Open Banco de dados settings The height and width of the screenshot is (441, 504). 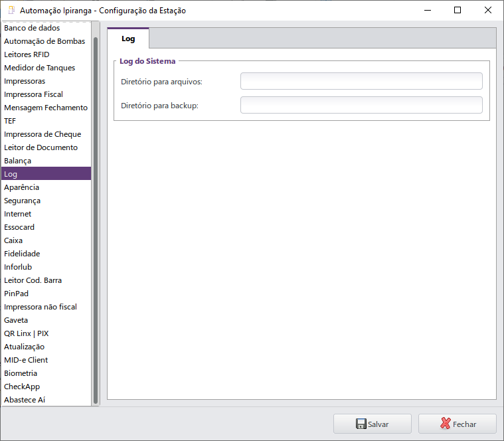(46, 28)
